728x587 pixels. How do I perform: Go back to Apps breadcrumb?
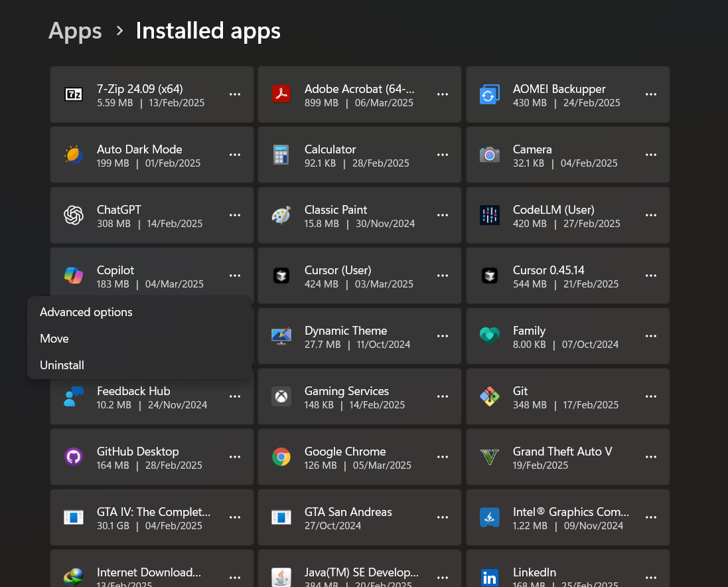(x=75, y=31)
